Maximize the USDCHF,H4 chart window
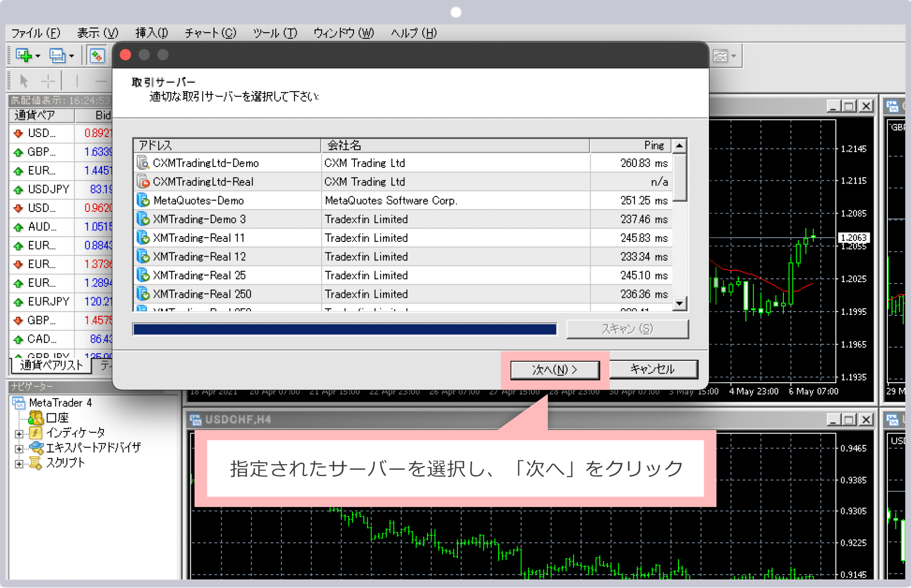Image resolution: width=911 pixels, height=588 pixels. (x=849, y=419)
